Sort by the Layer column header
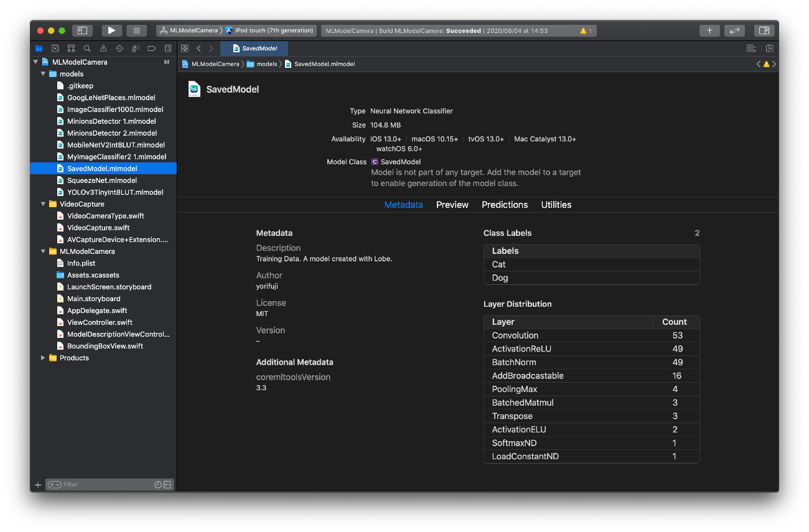This screenshot has height=532, width=809. 569,322
